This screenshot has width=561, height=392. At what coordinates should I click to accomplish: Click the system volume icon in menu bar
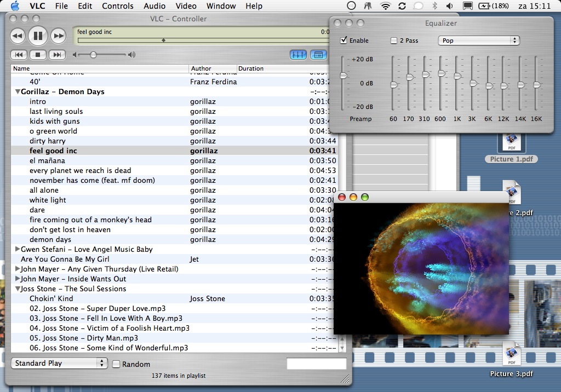[450, 5]
